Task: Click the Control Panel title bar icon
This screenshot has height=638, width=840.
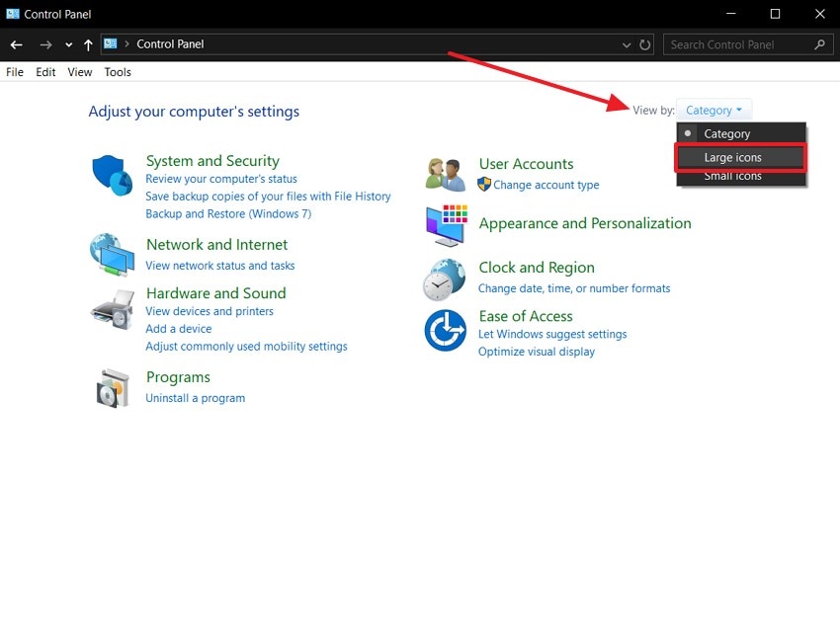Action: click(x=12, y=14)
